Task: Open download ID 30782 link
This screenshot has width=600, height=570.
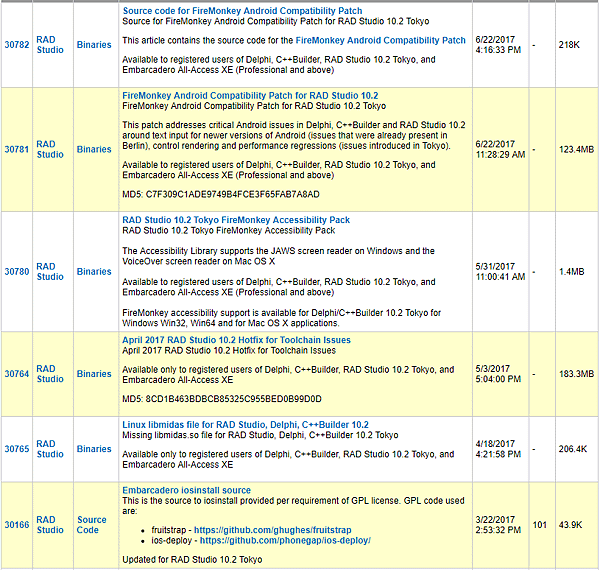Action: point(17,45)
